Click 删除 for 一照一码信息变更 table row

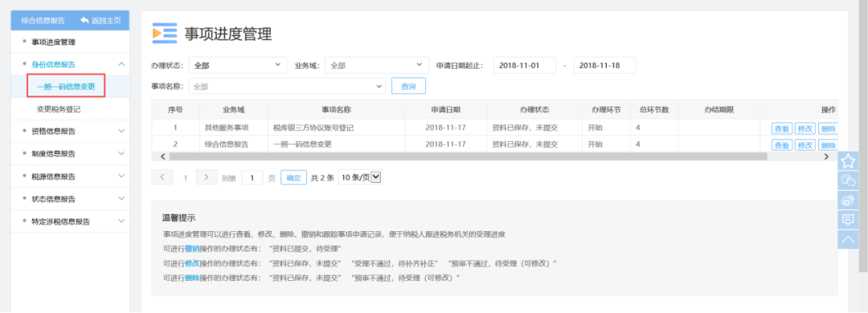pyautogui.click(x=828, y=145)
